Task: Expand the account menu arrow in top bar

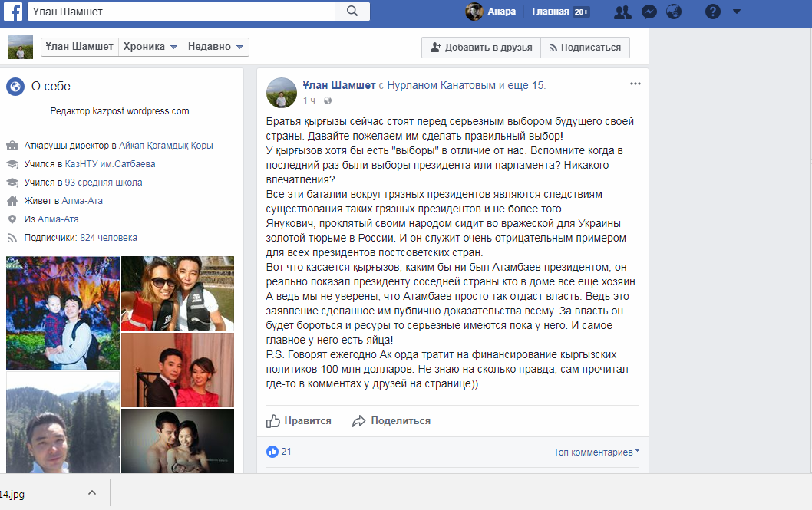Action: [737, 12]
